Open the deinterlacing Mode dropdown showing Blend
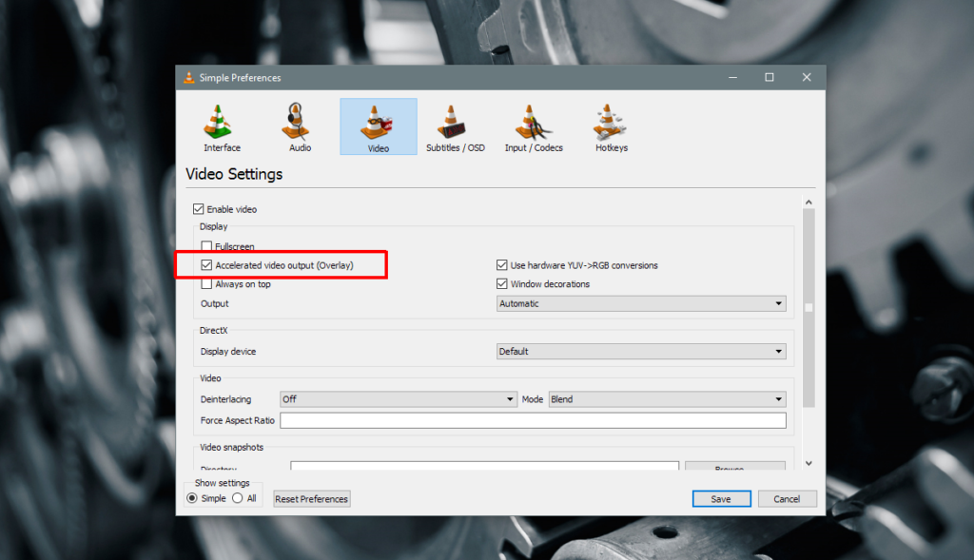This screenshot has width=974, height=560. 667,398
